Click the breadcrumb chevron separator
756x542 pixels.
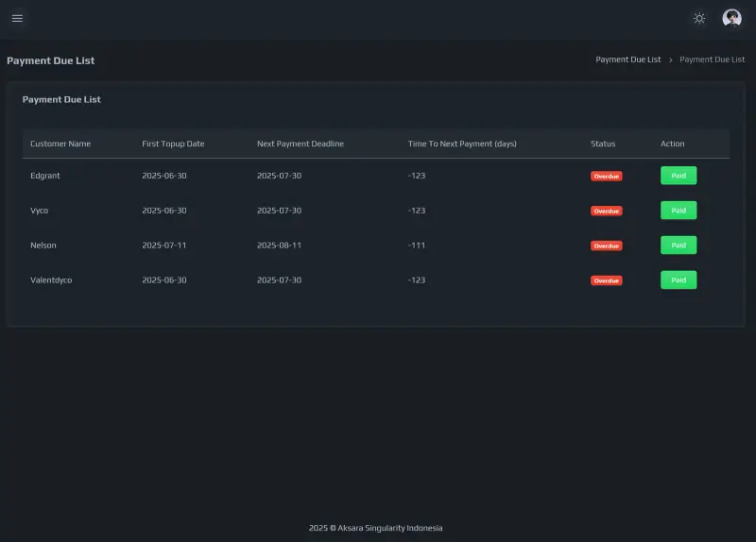click(x=670, y=59)
